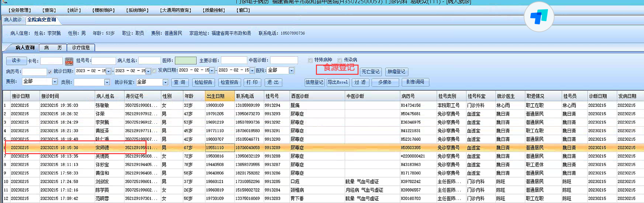
Task: Open the 系统维护 menu
Action: pyautogui.click(x=137, y=10)
